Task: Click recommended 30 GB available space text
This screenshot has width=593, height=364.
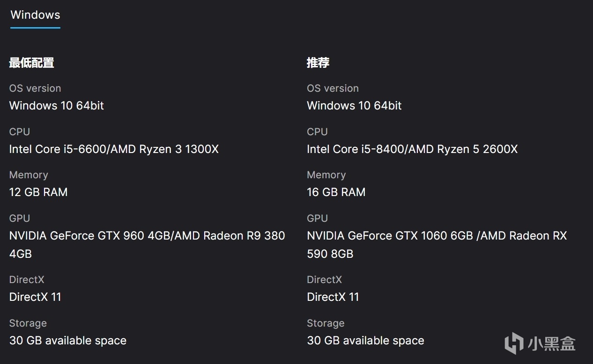Action: click(x=365, y=341)
